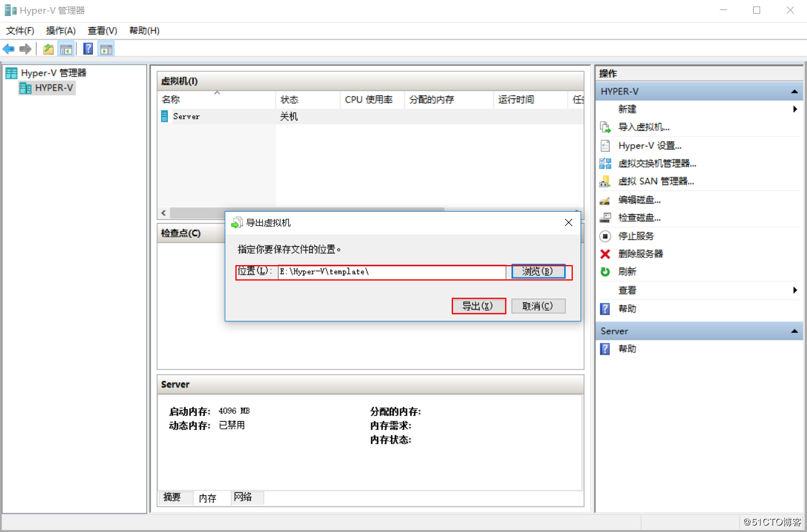Open the 操作(A) menu
Viewport: 807px width, 532px height.
[x=60, y=30]
